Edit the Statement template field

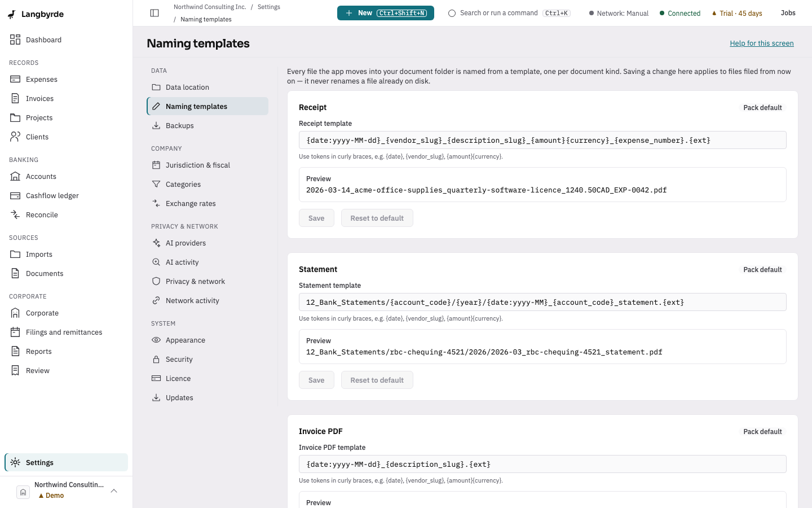542,303
